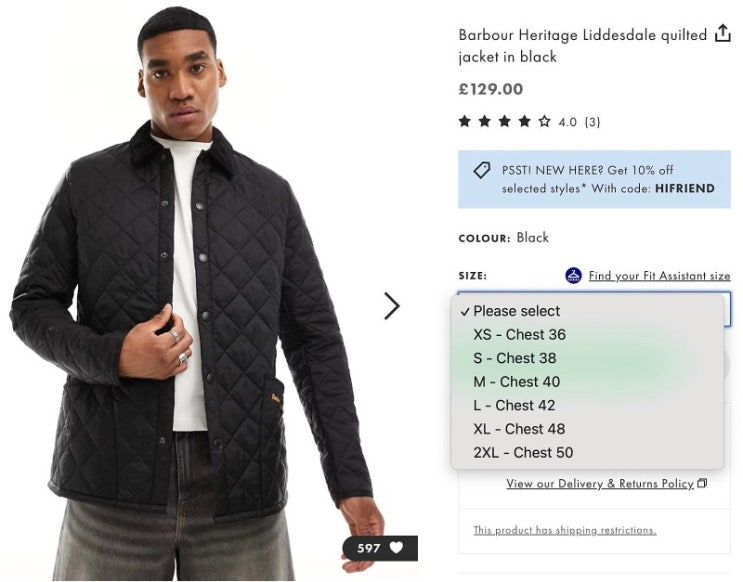Open 'View our Delivery & Returns Policy'
The width and height of the screenshot is (743, 582).
coord(599,484)
